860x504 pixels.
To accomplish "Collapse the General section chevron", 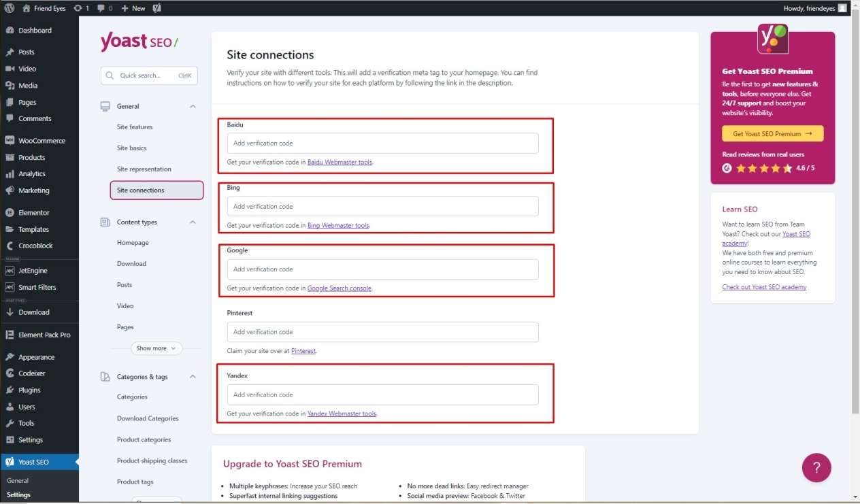I will 193,106.
